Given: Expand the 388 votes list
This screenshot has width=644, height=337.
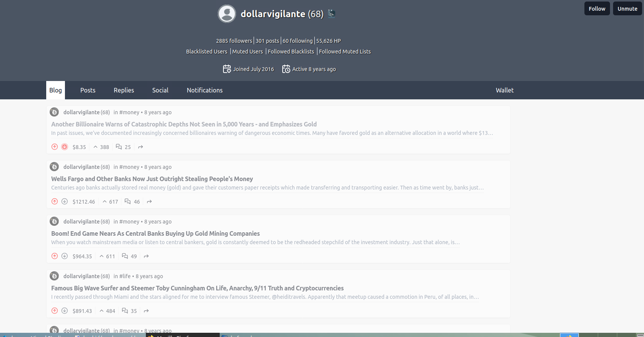Looking at the screenshot, I should pyautogui.click(x=101, y=147).
